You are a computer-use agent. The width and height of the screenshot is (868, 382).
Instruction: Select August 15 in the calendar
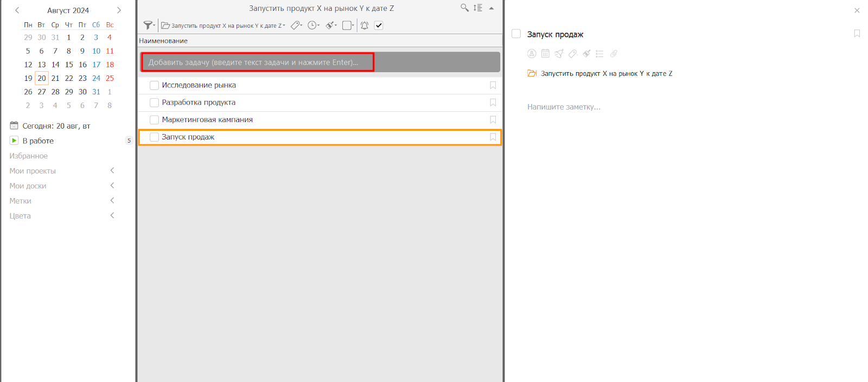click(x=69, y=65)
